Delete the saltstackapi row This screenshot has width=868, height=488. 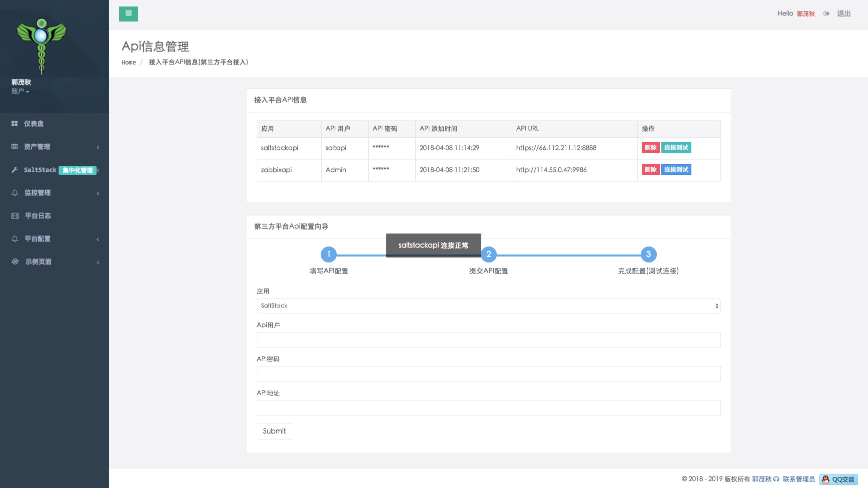tap(650, 147)
